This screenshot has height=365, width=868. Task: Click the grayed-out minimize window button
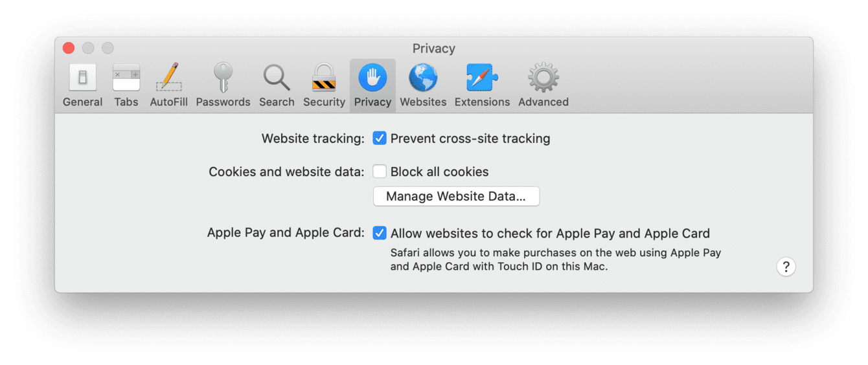tap(88, 49)
